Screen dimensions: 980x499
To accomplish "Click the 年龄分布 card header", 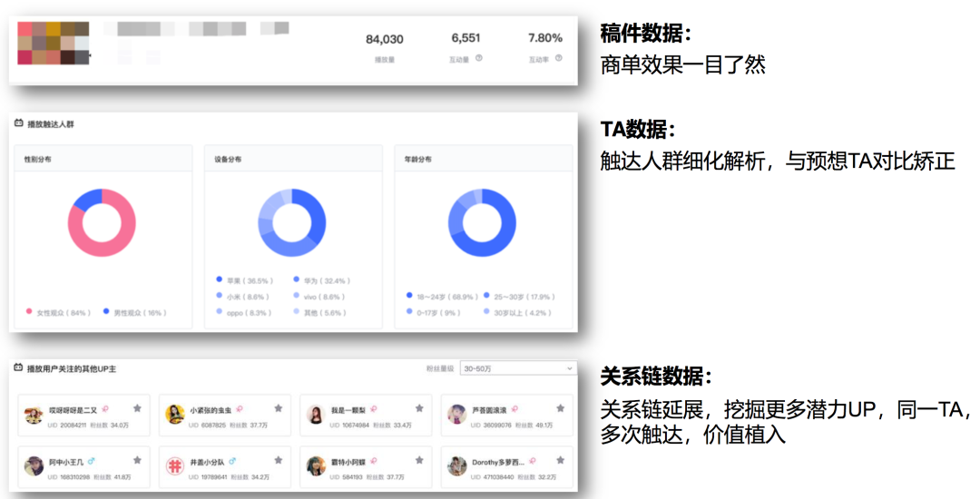I will pos(483,159).
